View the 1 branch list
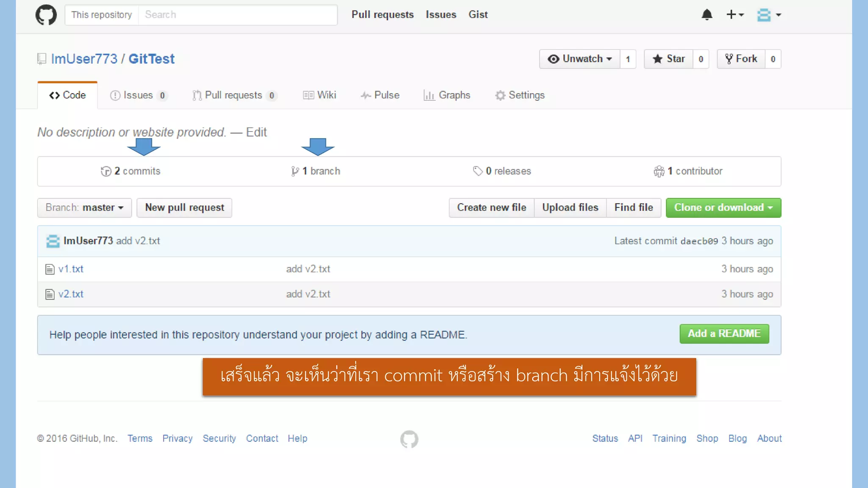868x488 pixels. coord(316,171)
